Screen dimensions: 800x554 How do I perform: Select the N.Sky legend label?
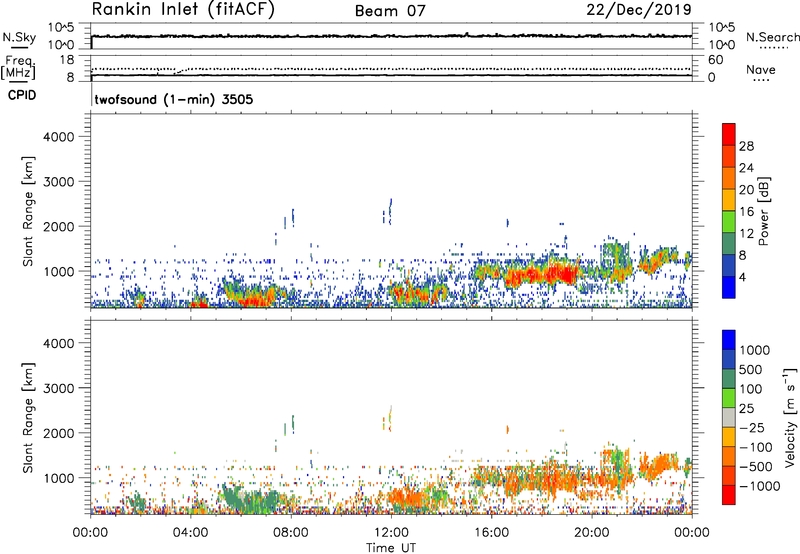[x=19, y=37]
